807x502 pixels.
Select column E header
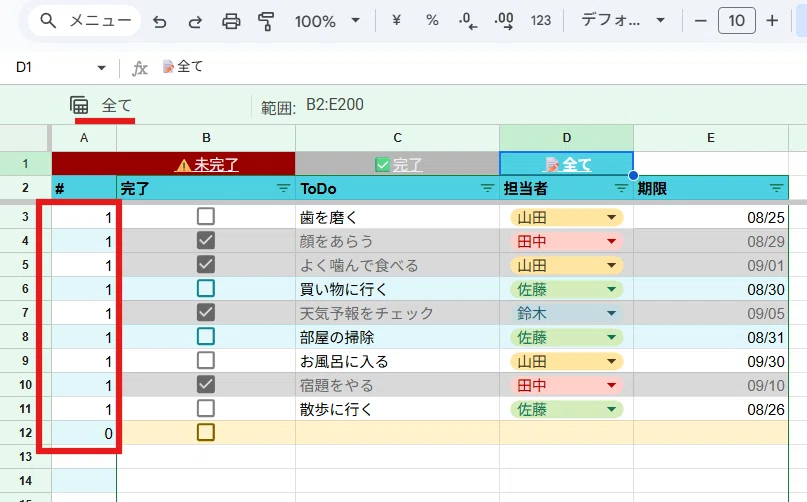(x=711, y=138)
